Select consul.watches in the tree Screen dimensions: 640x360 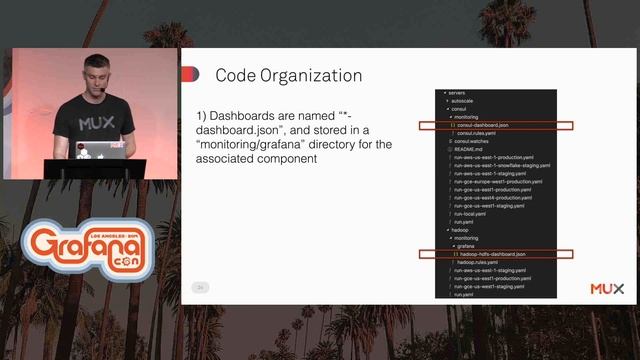471,141
